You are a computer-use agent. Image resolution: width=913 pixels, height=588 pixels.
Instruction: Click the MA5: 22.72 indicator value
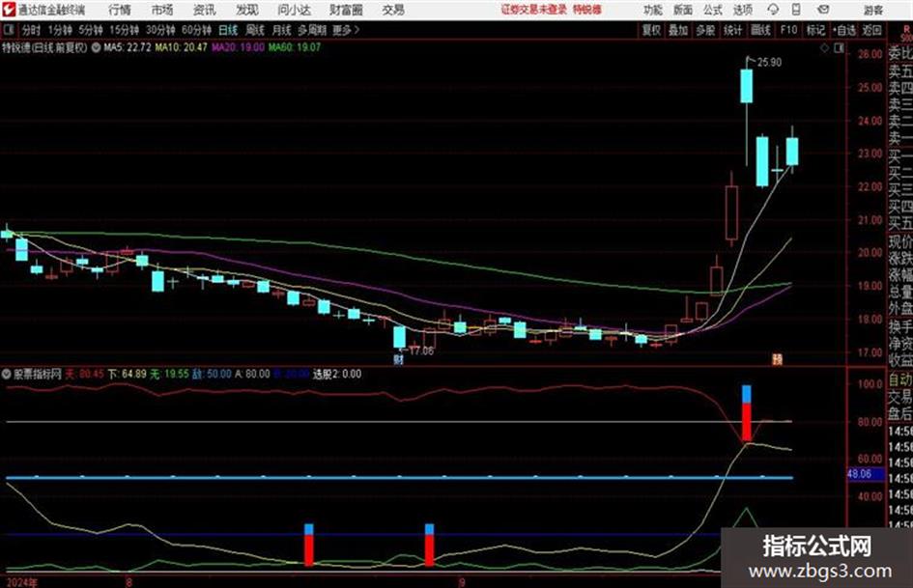coord(128,47)
